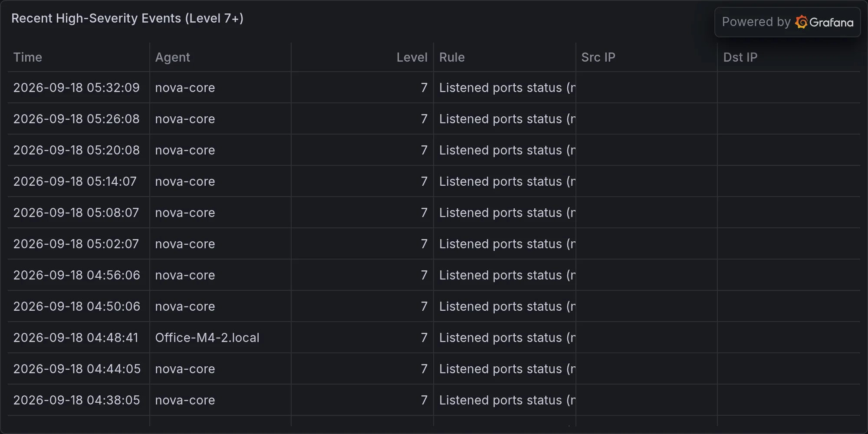868x434 pixels.
Task: Click rule text in the 05:26:08 row
Action: (507, 119)
